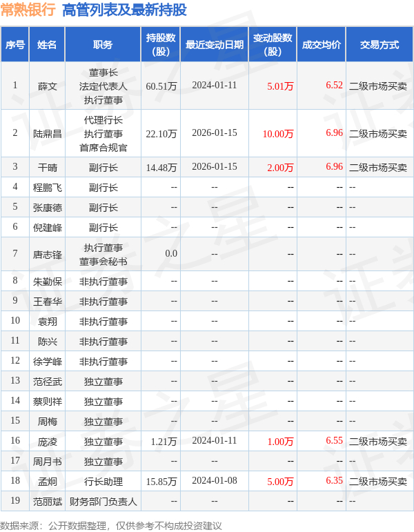Click the average price 6.55
Screen dimensions: 414x532
(334, 440)
